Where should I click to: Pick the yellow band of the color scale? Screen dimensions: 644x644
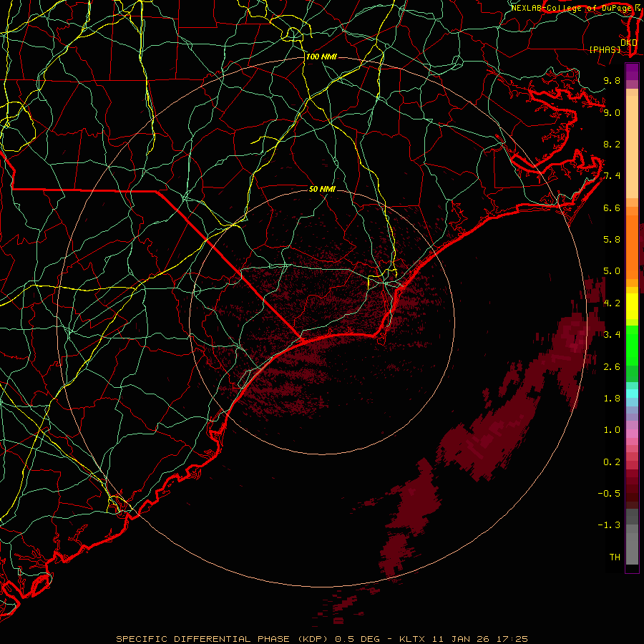[x=632, y=306]
